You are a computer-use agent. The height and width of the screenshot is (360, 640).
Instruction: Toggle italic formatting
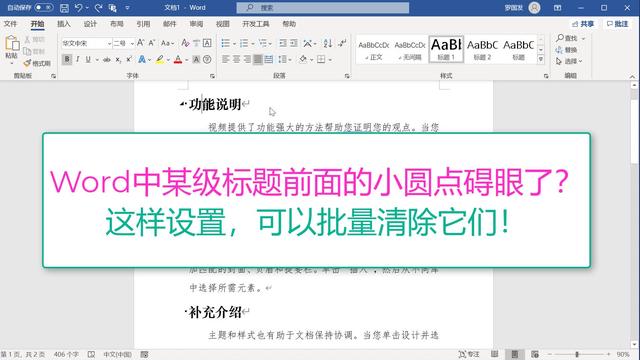pos(78,60)
